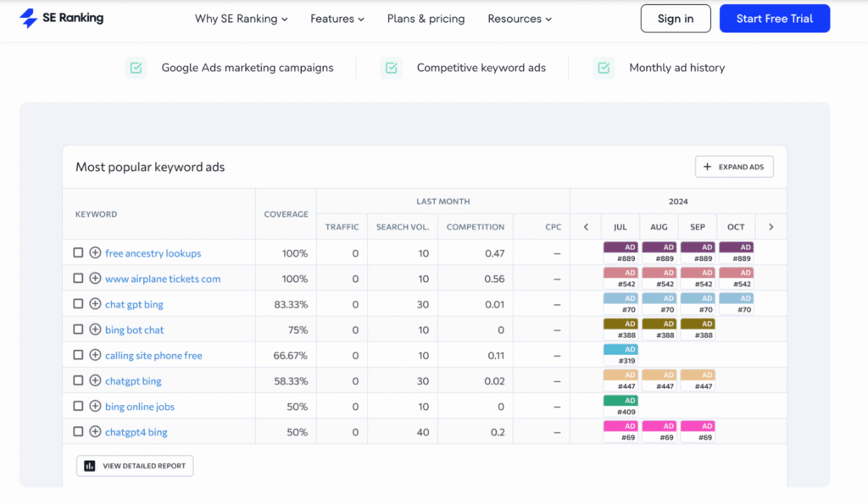Image resolution: width=868 pixels, height=504 pixels.
Task: Click the COMPETITION column header
Action: [x=476, y=227]
